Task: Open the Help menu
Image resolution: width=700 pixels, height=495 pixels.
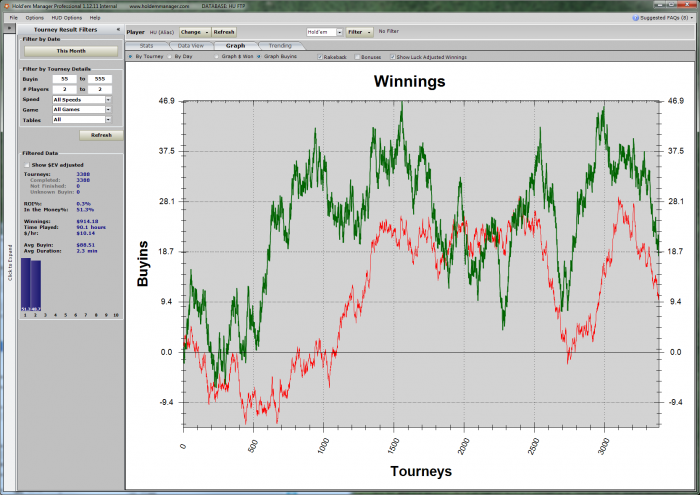Action: coord(95,18)
